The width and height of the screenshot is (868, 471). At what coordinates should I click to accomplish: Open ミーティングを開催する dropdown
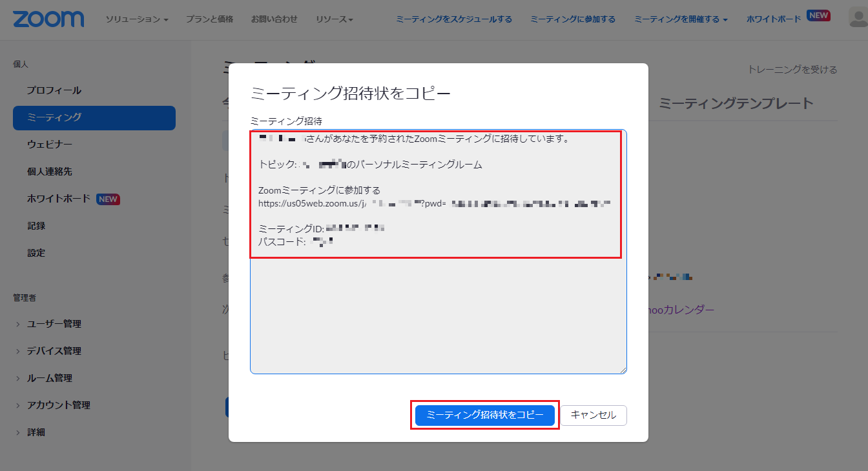click(x=680, y=19)
